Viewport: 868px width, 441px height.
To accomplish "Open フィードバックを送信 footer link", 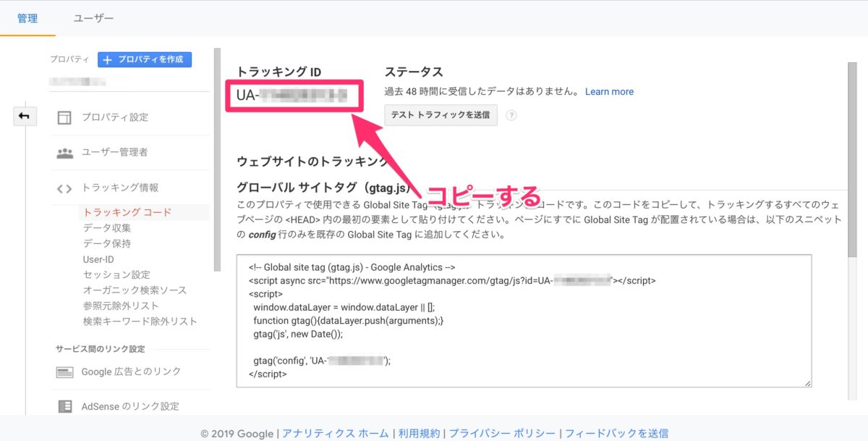I will point(616,433).
